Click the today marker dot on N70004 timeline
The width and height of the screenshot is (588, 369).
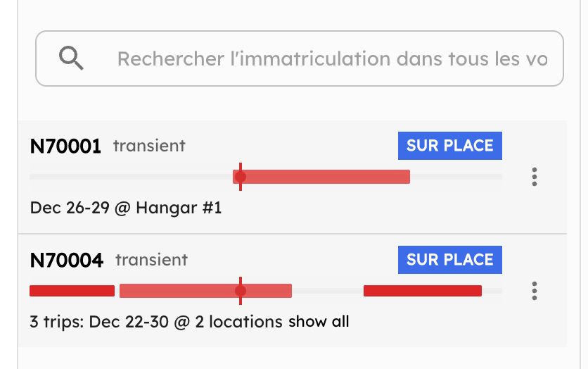240,291
